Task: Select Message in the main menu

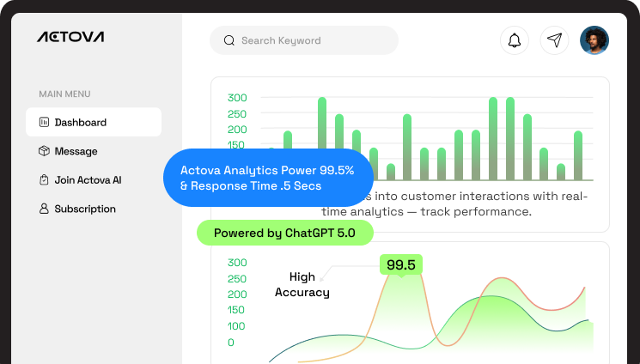Action: [76, 151]
